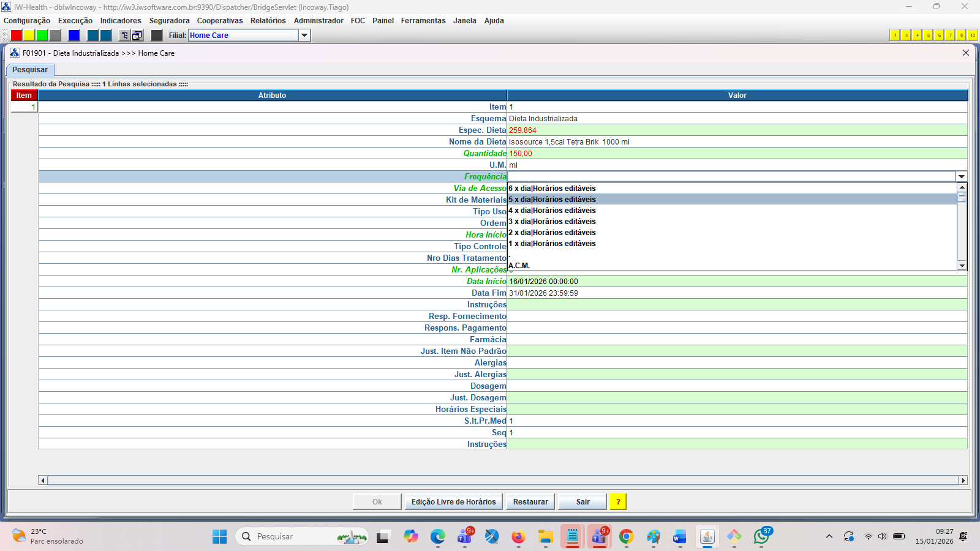Switch to the Pesquisar tab

coord(30,70)
